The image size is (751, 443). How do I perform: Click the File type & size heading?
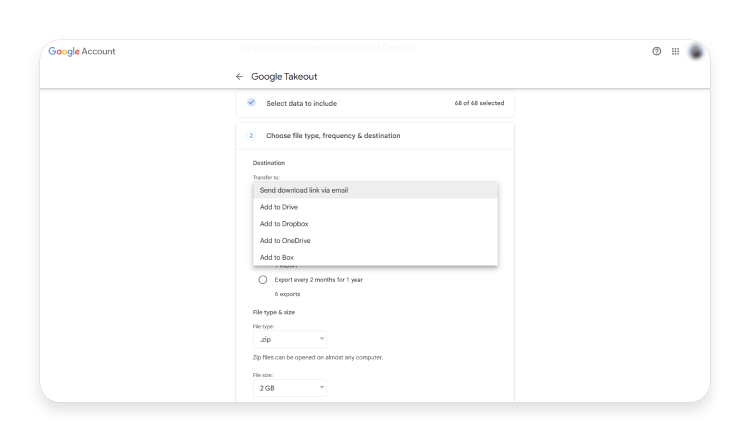(x=274, y=312)
